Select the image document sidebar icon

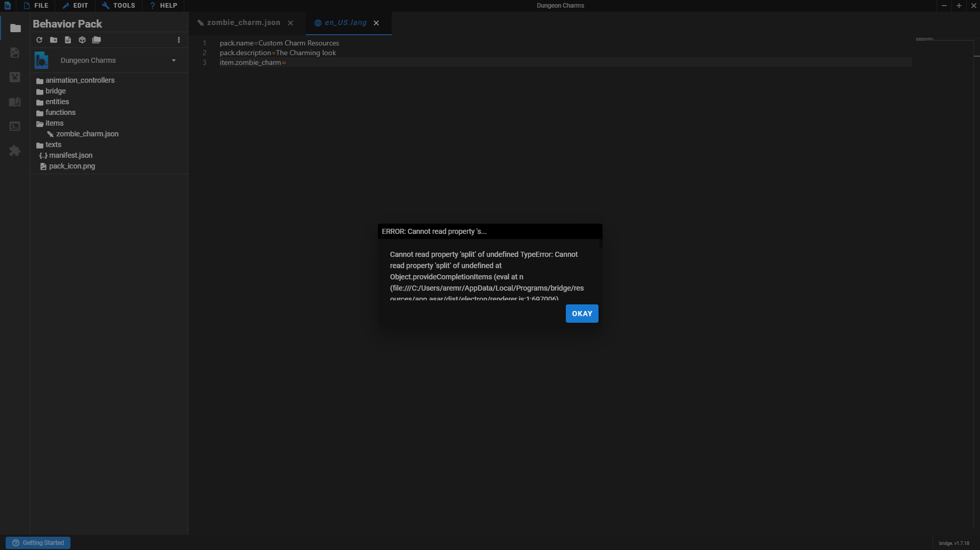point(15,53)
